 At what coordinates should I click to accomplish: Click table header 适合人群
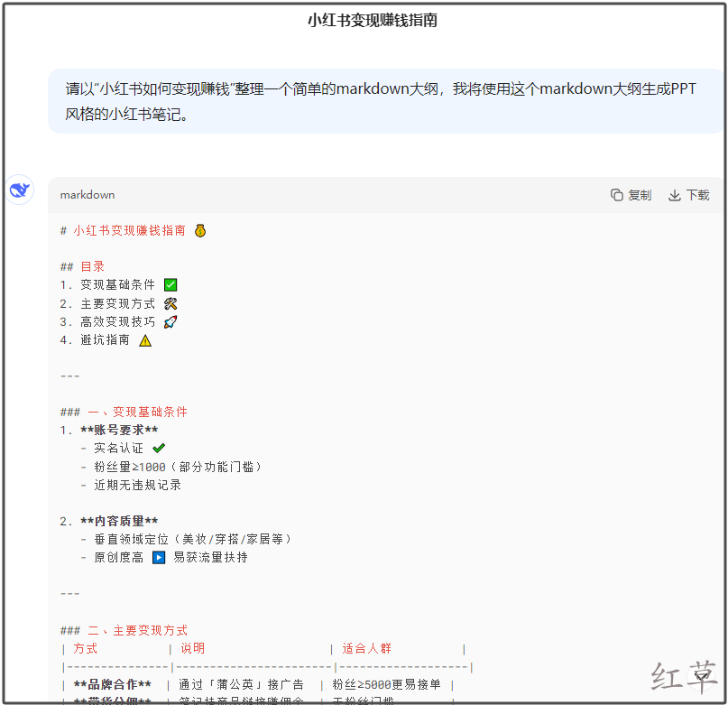367,648
